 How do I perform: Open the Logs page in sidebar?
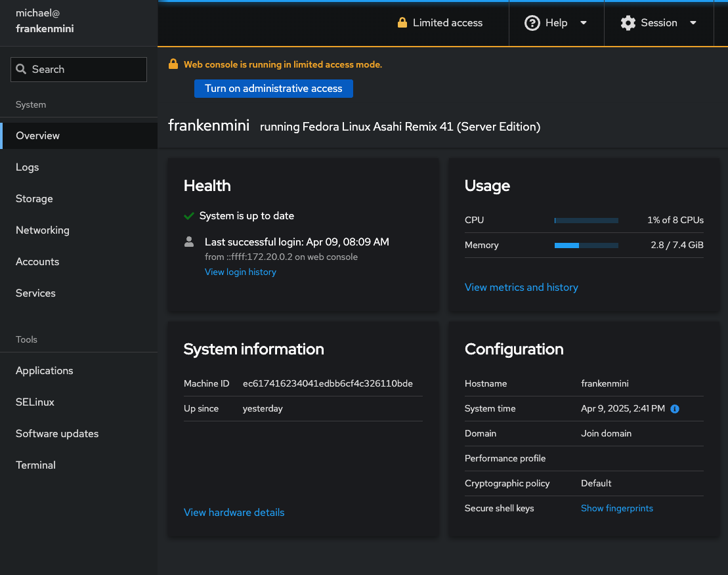[x=28, y=167]
